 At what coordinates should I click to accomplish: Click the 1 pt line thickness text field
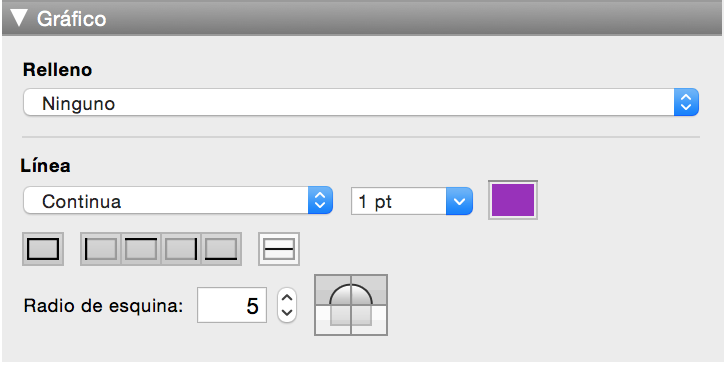coord(399,201)
